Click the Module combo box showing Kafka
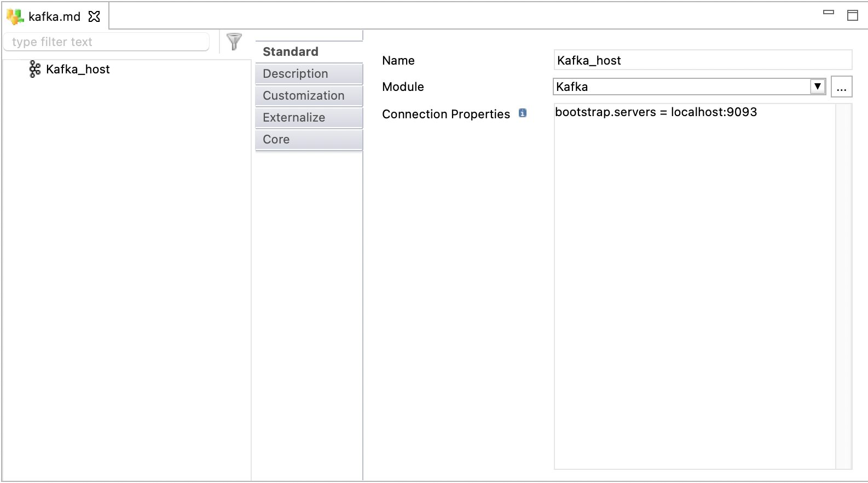Image resolution: width=868 pixels, height=483 pixels. tap(689, 87)
